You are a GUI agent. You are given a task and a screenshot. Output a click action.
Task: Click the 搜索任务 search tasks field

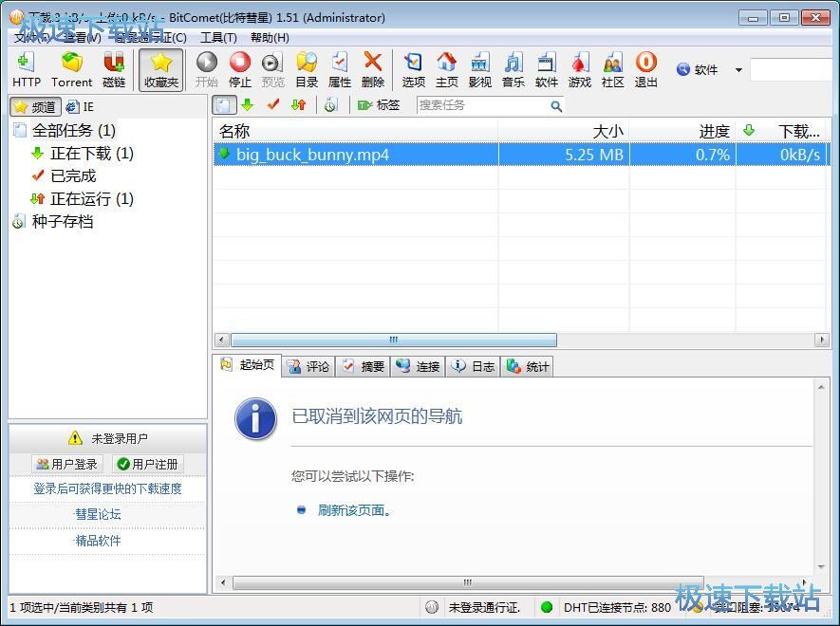(x=482, y=105)
